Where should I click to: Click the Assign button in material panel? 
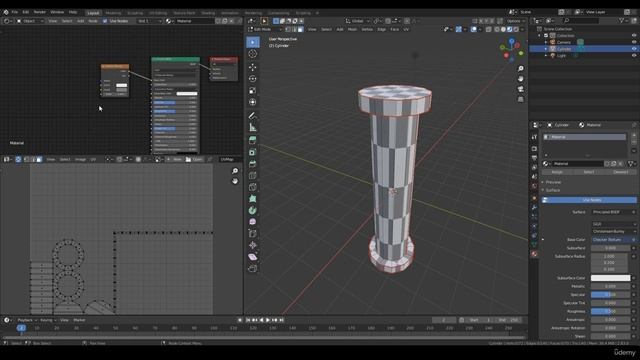[557, 172]
